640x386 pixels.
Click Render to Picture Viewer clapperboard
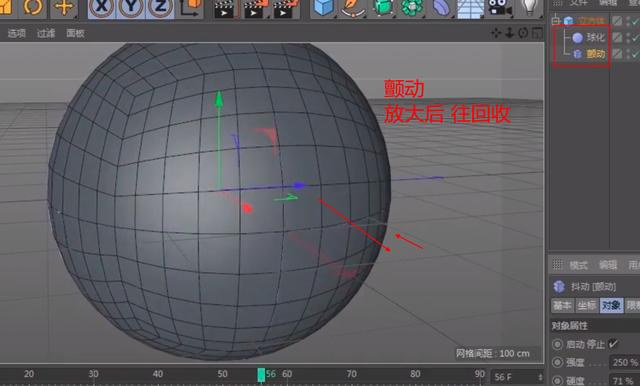pyautogui.click(x=255, y=9)
